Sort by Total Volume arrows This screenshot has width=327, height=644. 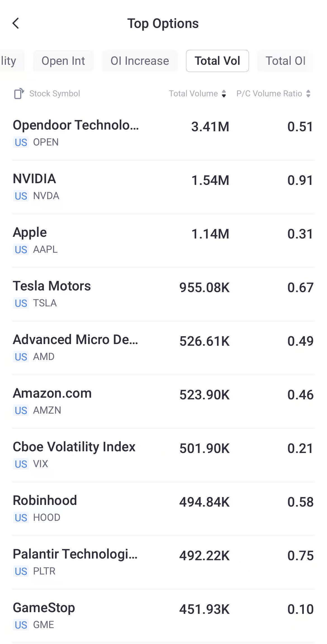[224, 94]
